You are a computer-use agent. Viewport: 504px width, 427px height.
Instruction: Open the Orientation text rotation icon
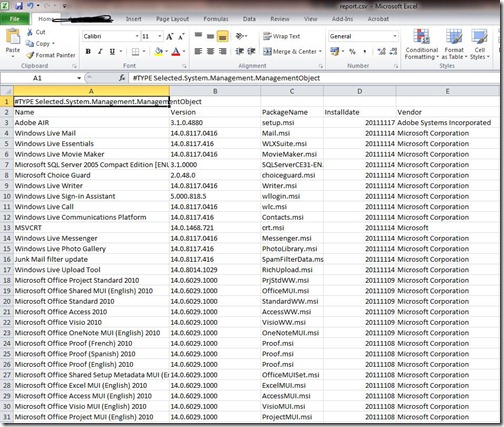point(239,36)
